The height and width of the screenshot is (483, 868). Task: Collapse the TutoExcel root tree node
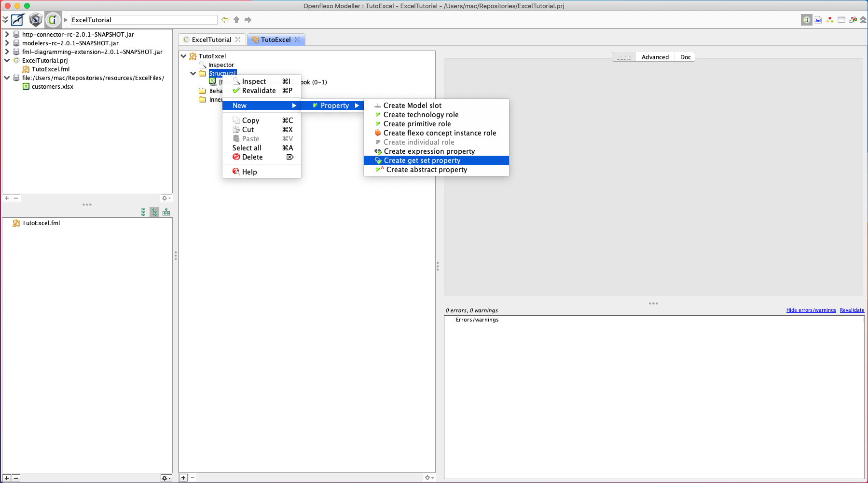[x=183, y=56]
